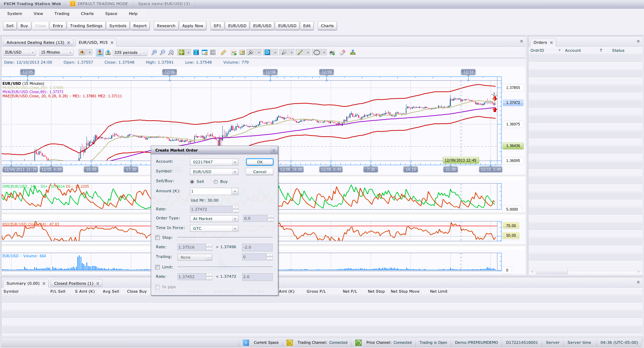This screenshot has height=348, width=644.
Task: Click the add text label tool
Action: (332, 52)
